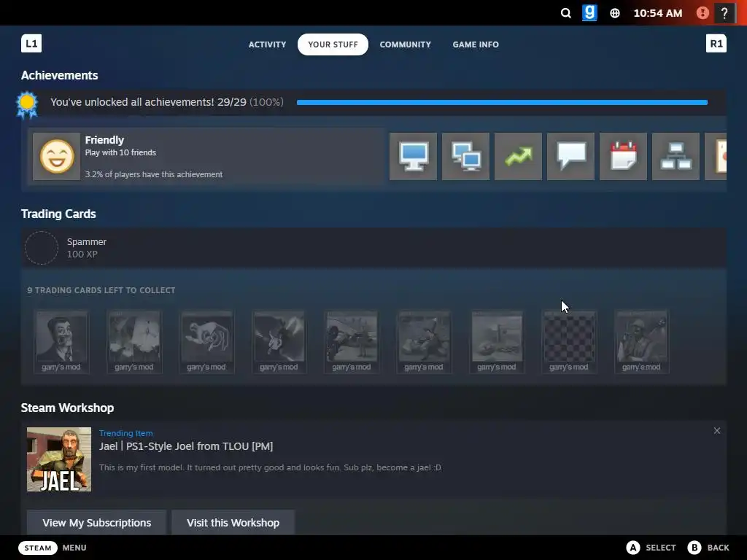Screen dimensions: 747x560
Task: Click View My Subscriptions button
Action: click(x=97, y=522)
